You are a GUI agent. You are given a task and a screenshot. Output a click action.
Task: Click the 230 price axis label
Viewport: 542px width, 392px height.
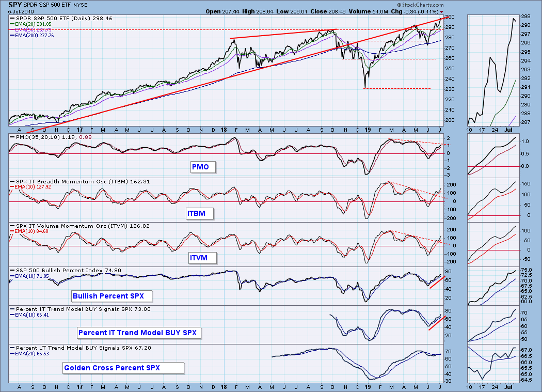(450, 89)
